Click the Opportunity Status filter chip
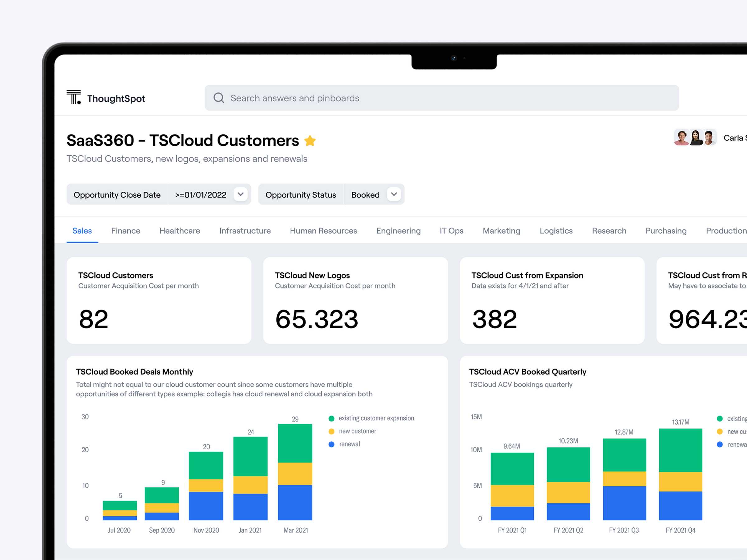747x560 pixels. 300,194
